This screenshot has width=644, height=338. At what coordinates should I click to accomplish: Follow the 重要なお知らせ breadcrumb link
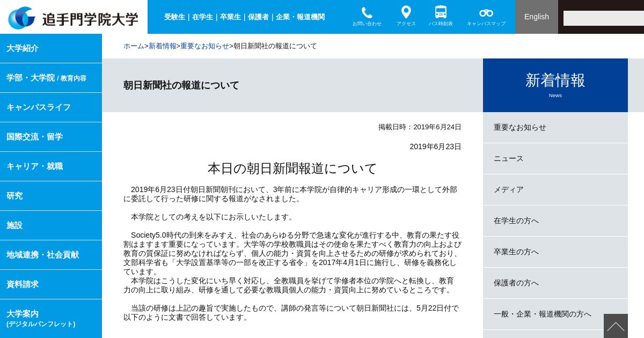[x=204, y=46]
